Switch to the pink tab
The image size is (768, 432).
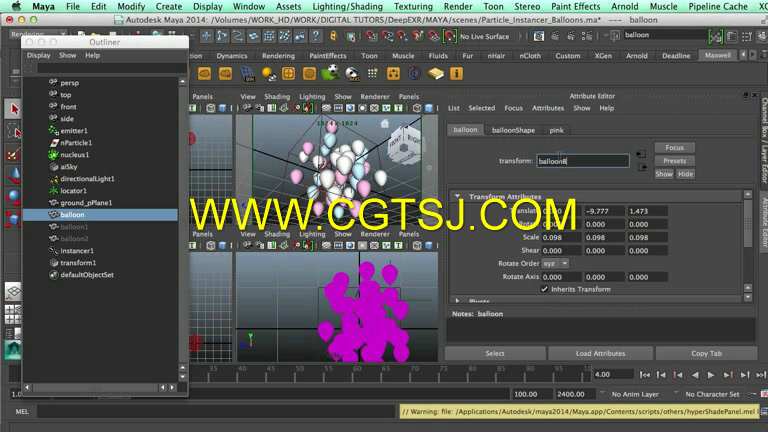coord(556,130)
